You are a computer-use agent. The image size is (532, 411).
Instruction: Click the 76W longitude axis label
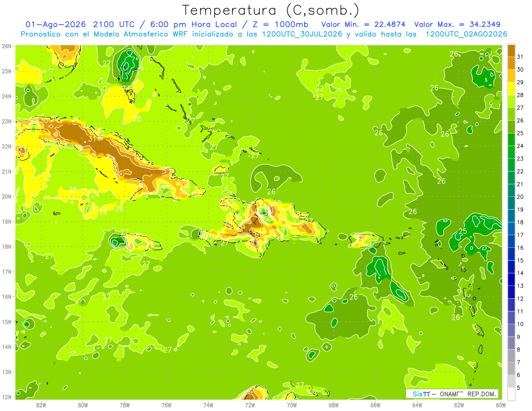(167, 405)
